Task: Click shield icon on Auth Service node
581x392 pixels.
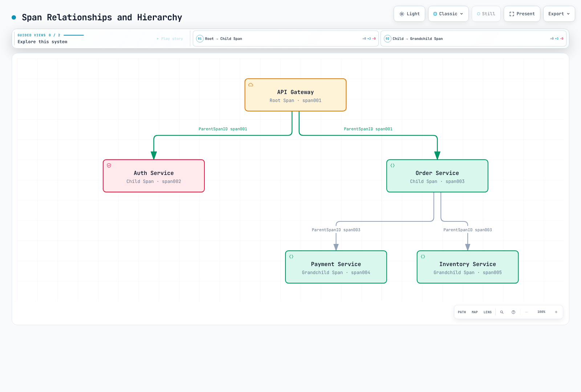Action: (x=109, y=166)
